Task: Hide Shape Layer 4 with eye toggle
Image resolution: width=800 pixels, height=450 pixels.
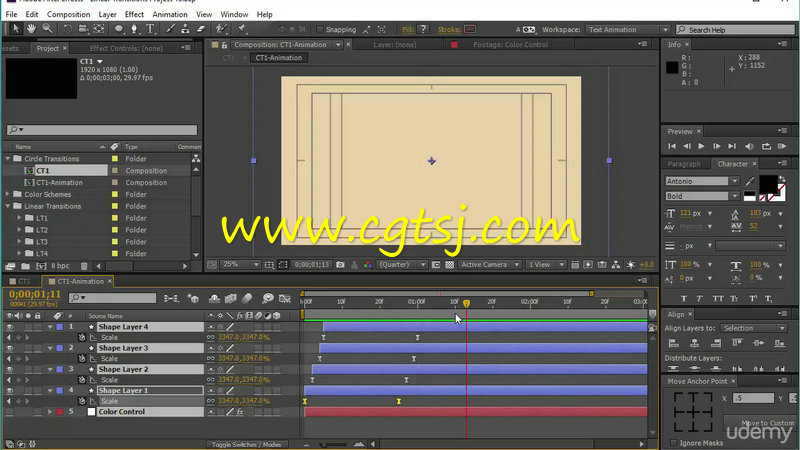Action: (x=9, y=327)
